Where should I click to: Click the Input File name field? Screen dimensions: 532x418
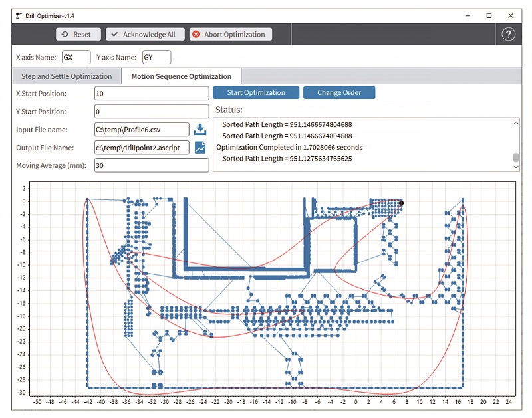(x=142, y=130)
